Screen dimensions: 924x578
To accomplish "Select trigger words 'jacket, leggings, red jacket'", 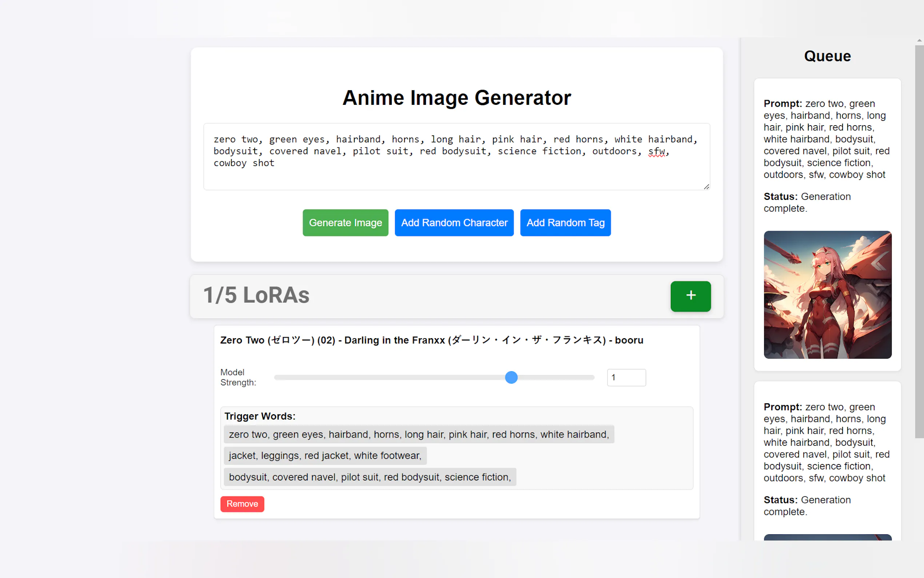I will click(325, 455).
